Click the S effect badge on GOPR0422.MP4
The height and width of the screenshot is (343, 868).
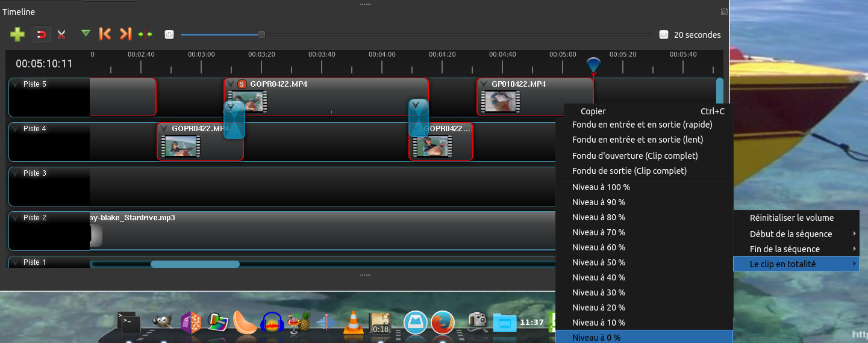(x=242, y=84)
